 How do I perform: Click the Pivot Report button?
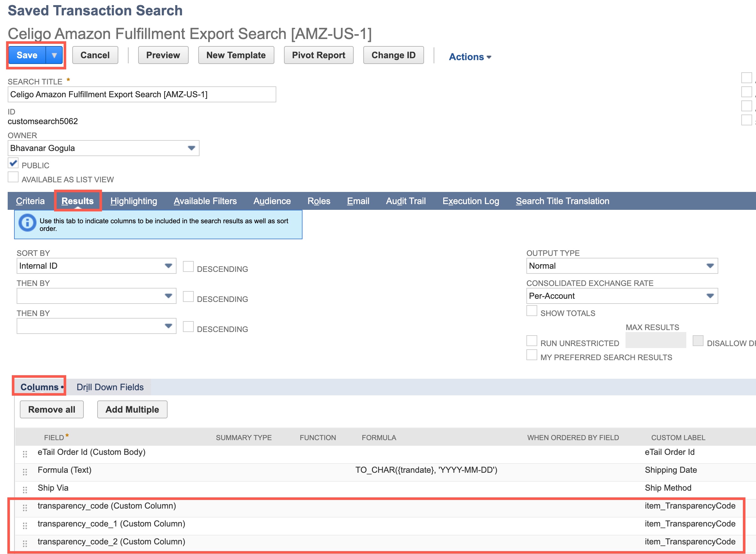click(319, 55)
